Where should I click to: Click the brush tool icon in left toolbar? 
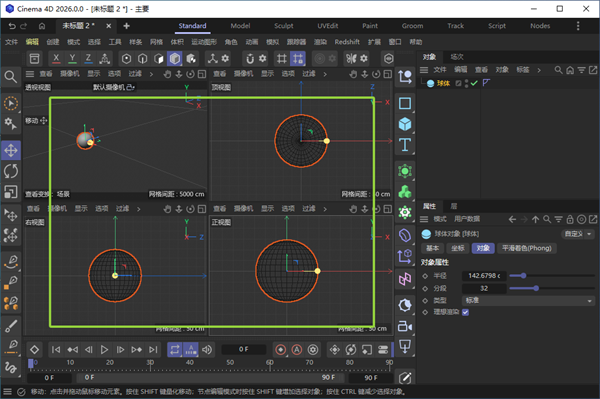pos(11,326)
